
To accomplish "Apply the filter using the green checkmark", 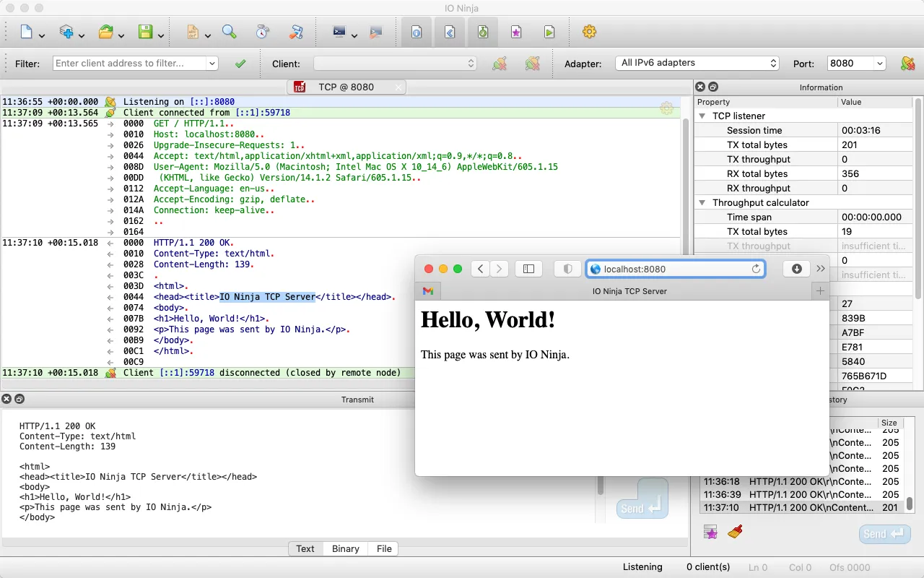I will (240, 64).
